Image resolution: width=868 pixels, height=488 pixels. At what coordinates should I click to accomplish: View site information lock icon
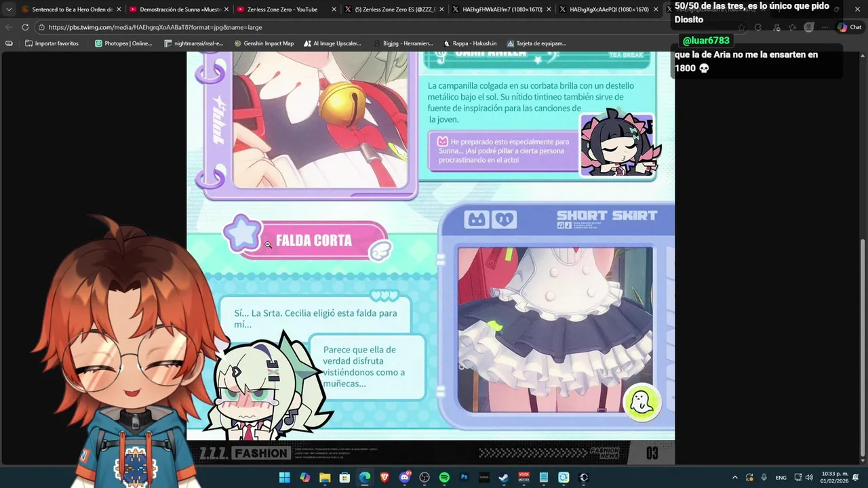click(x=41, y=27)
